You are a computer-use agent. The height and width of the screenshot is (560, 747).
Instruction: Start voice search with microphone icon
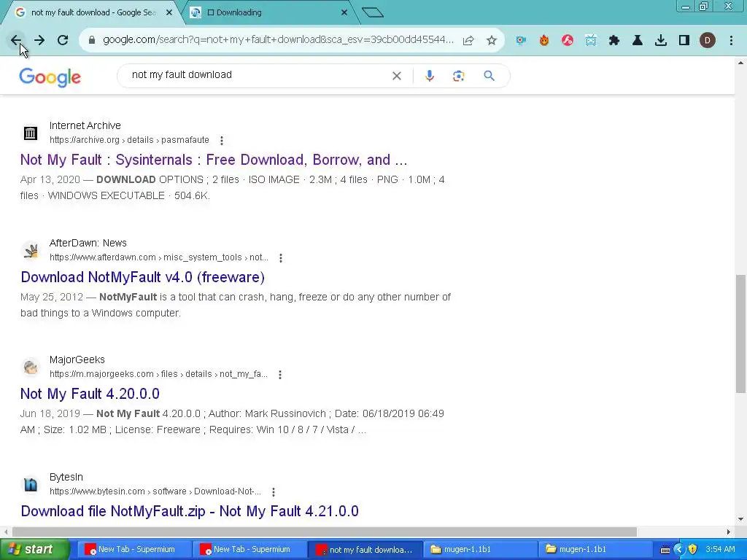coord(430,76)
